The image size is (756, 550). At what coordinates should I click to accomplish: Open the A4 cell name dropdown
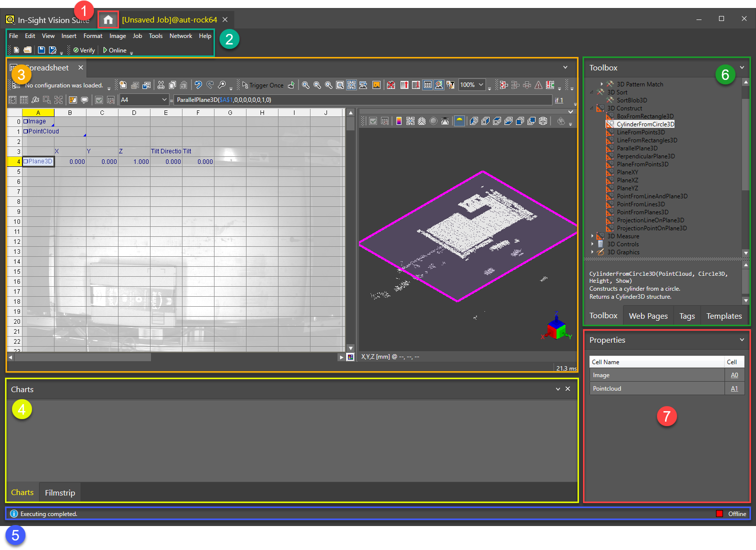point(164,100)
